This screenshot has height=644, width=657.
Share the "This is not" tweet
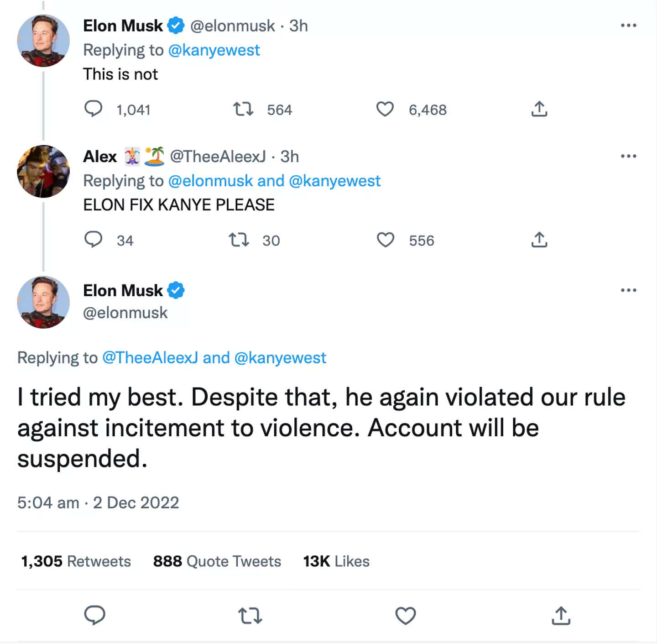pyautogui.click(x=539, y=110)
